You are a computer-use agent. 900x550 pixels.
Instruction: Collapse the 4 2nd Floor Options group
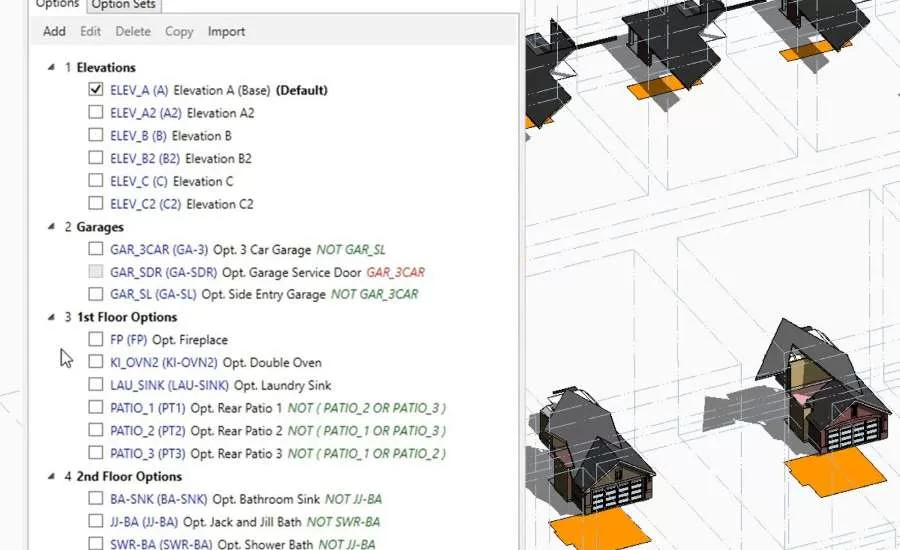tap(51, 476)
